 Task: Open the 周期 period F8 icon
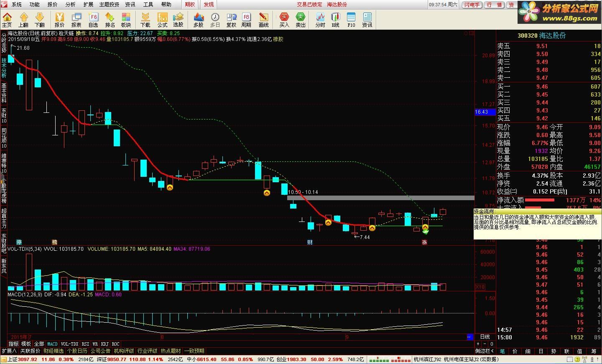247,20
